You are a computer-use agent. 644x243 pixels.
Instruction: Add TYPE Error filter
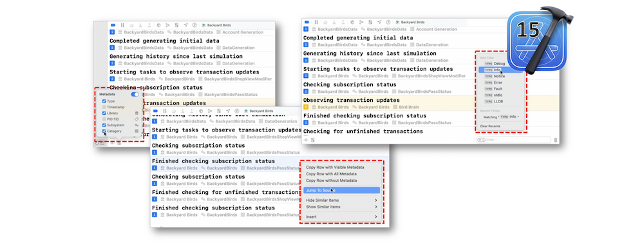(x=500, y=83)
